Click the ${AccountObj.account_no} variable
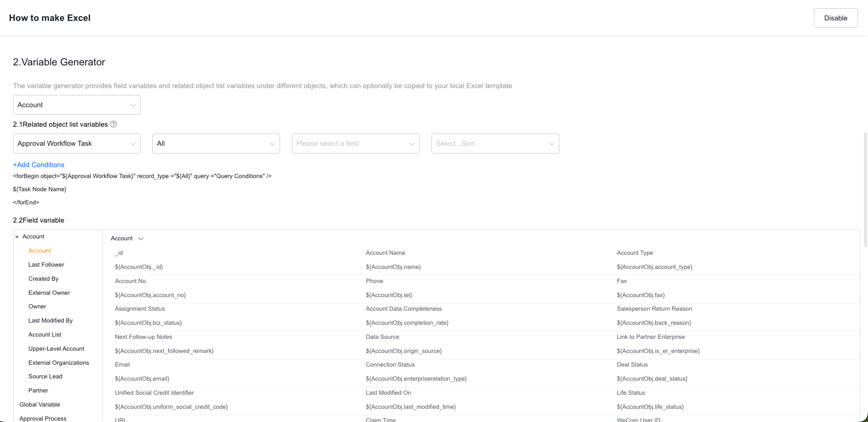 pos(151,295)
